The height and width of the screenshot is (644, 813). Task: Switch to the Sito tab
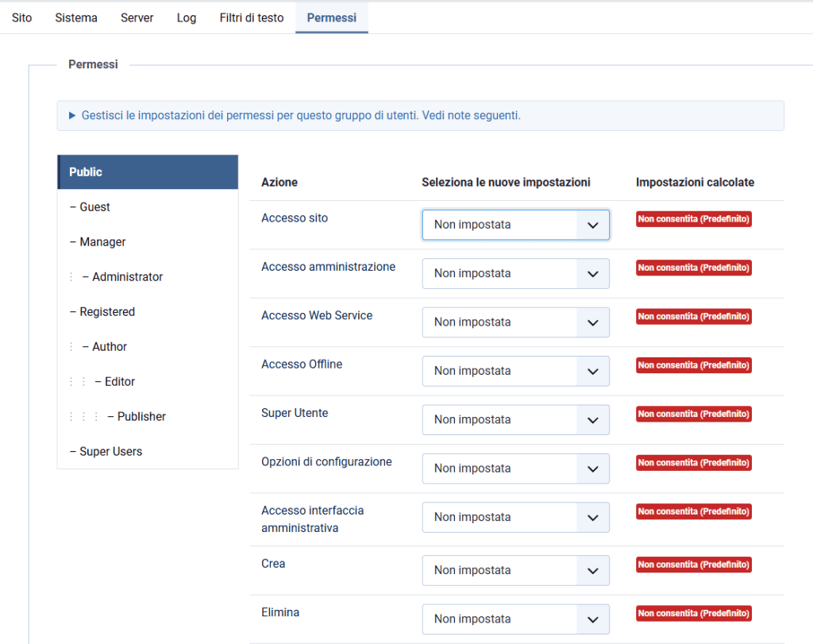(x=22, y=17)
